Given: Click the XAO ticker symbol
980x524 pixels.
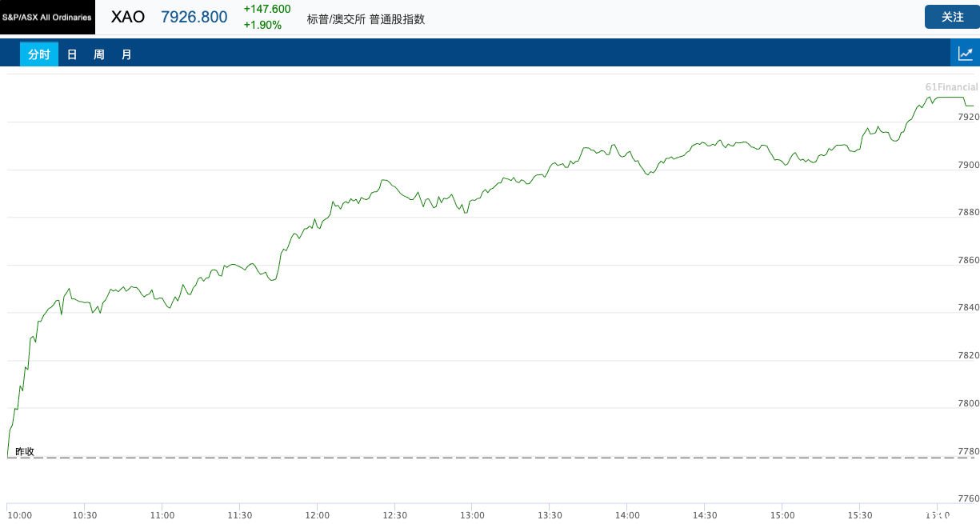Looking at the screenshot, I should tap(128, 17).
